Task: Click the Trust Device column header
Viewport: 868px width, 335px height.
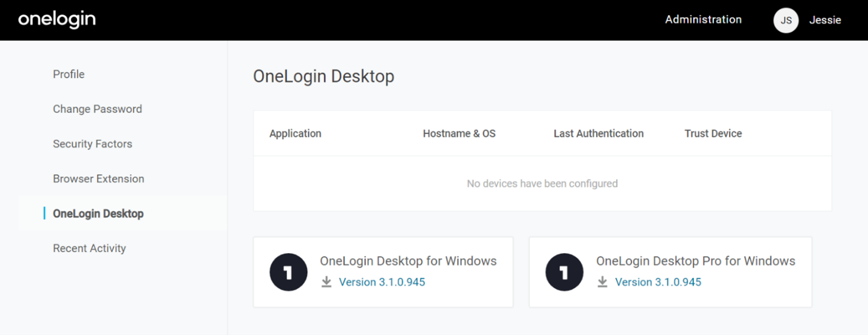Action: [713, 134]
